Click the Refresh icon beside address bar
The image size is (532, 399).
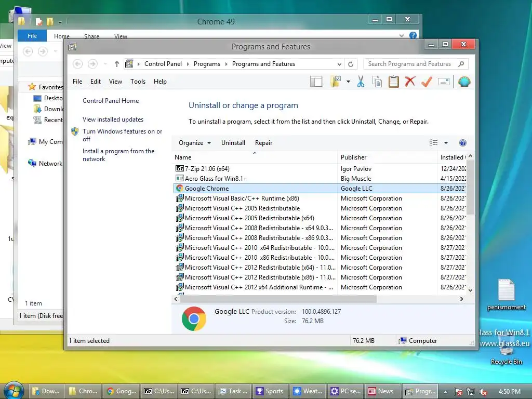coord(351,64)
